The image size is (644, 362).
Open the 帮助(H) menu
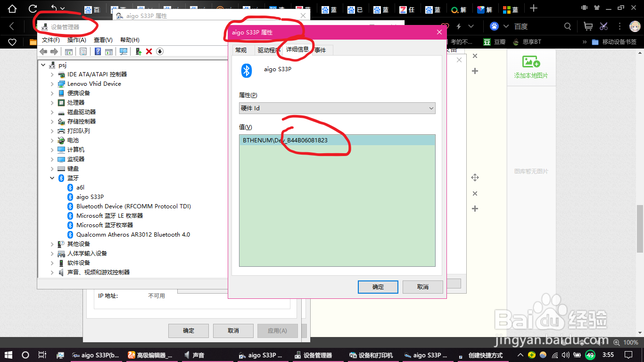point(130,40)
